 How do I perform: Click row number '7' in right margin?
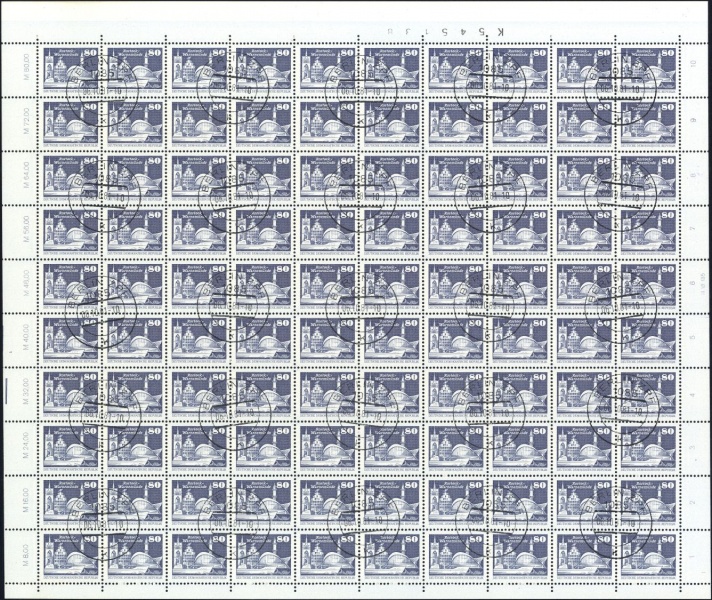(692, 228)
